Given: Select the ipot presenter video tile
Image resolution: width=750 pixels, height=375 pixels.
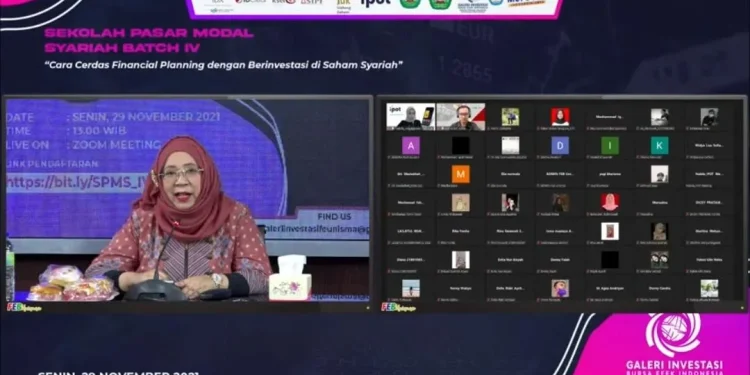Looking at the screenshot, I should 411,117.
